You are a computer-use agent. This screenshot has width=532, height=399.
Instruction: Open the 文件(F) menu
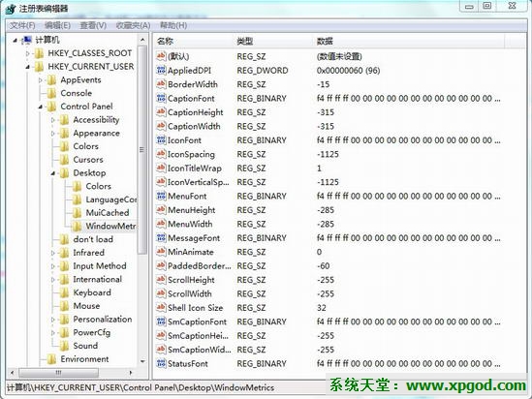pyautogui.click(x=22, y=25)
